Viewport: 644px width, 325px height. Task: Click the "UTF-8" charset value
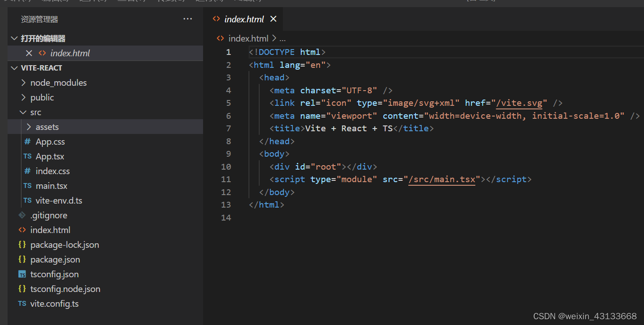[360, 90]
